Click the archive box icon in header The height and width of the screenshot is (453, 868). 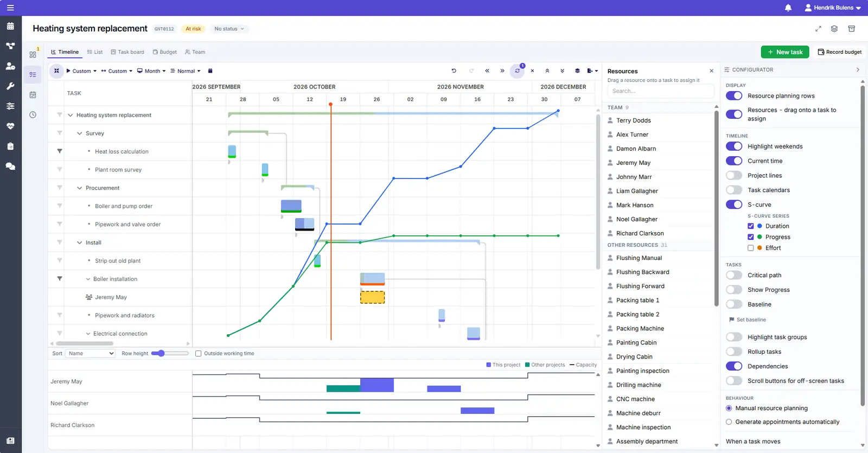pos(852,29)
